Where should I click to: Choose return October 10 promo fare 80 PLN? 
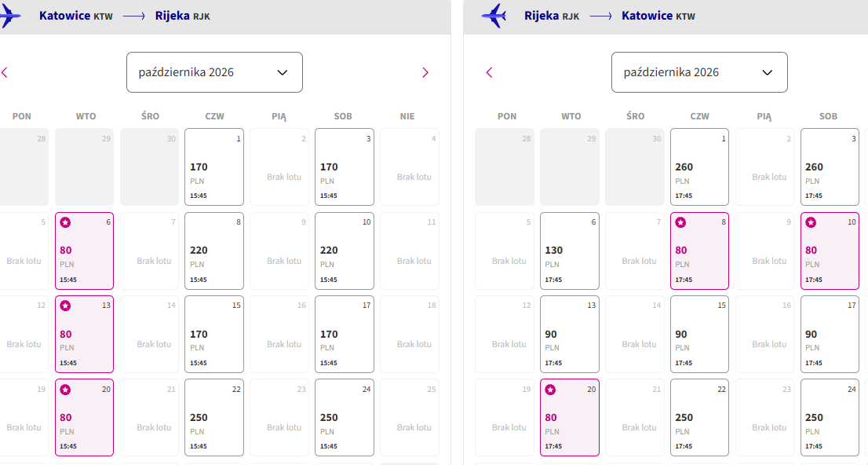[x=830, y=251]
